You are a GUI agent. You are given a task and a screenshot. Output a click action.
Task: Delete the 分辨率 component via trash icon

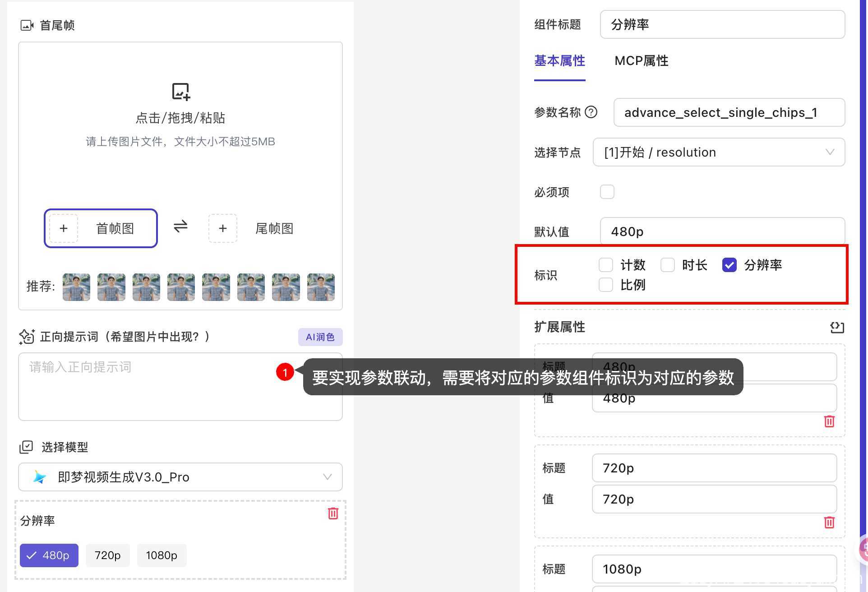333,513
